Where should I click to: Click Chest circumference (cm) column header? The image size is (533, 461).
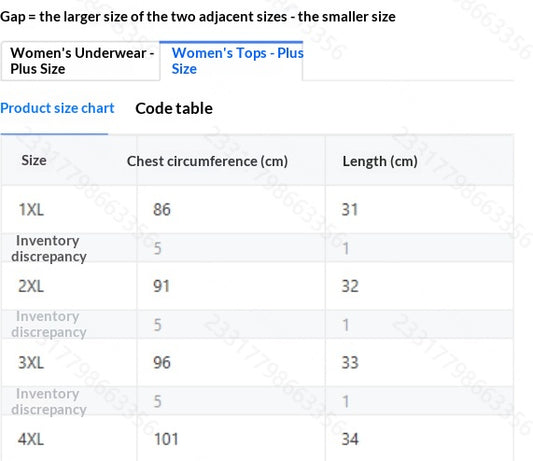click(207, 161)
